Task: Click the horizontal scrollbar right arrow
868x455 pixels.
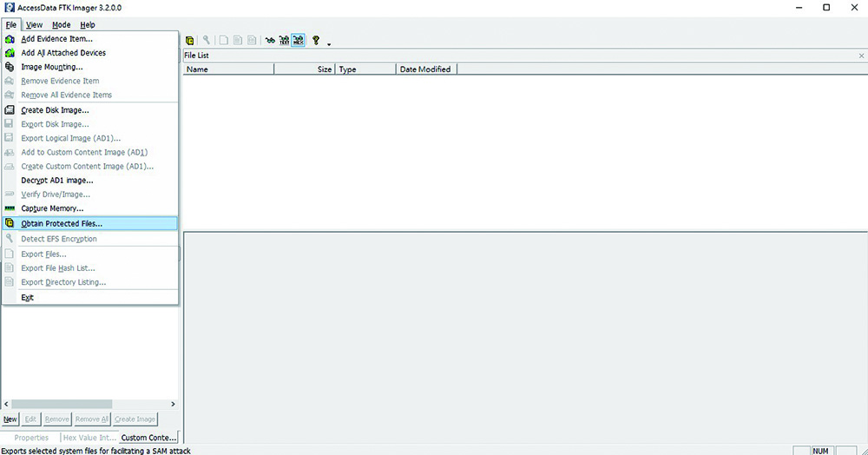Action: pyautogui.click(x=174, y=404)
